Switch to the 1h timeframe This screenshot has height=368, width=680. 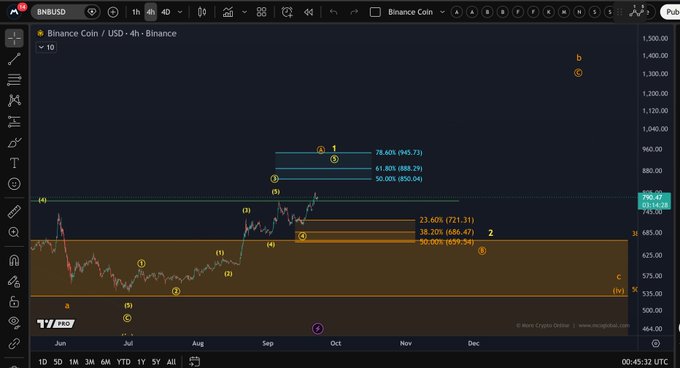click(136, 12)
